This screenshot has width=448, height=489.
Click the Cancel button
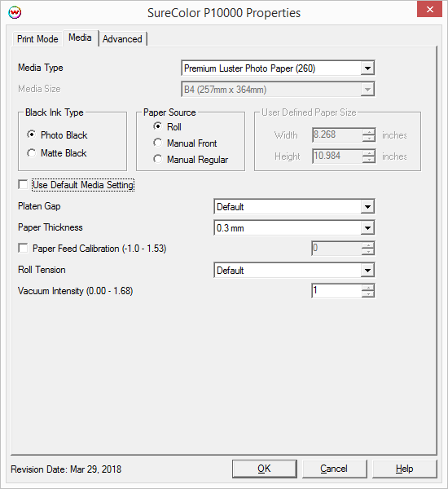tap(334, 469)
